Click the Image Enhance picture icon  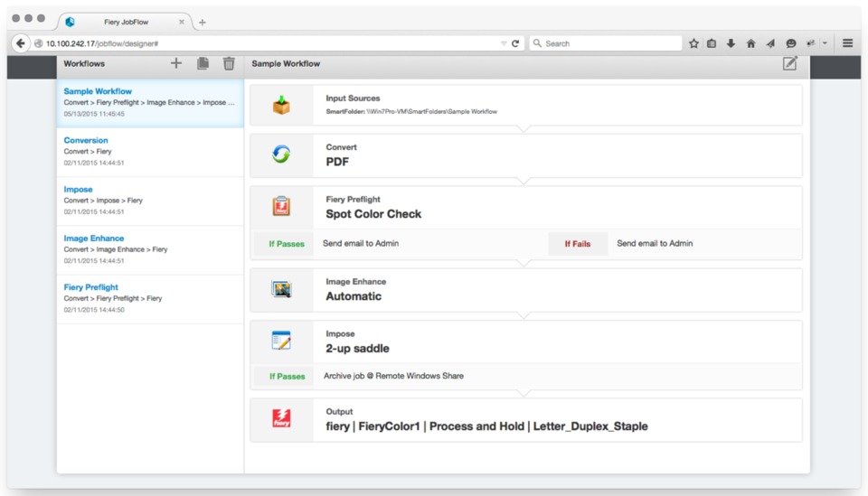(281, 288)
